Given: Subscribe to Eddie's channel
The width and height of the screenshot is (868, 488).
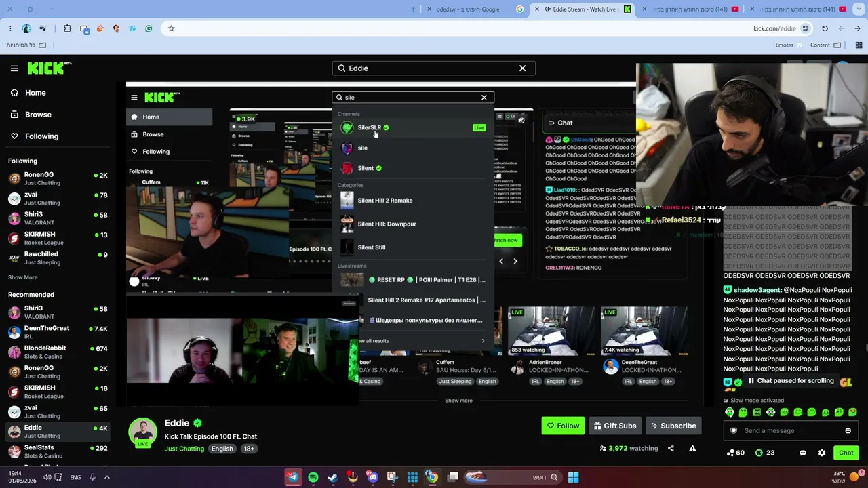Looking at the screenshot, I should pos(673,426).
